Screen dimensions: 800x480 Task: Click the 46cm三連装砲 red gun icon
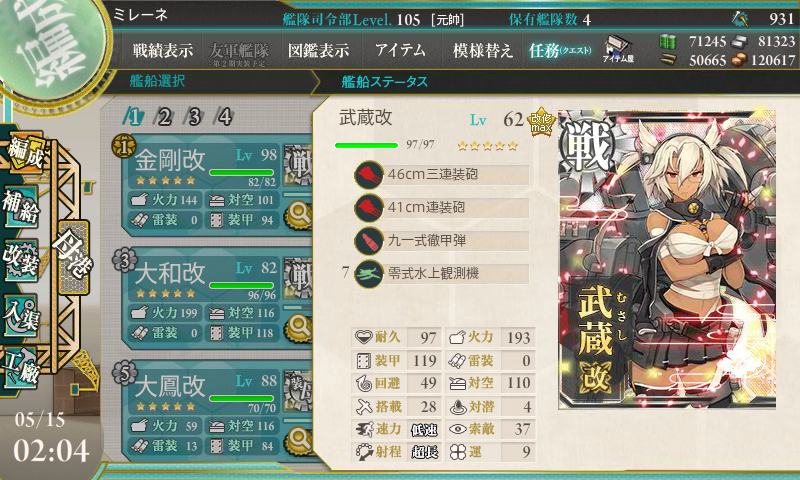click(x=369, y=175)
